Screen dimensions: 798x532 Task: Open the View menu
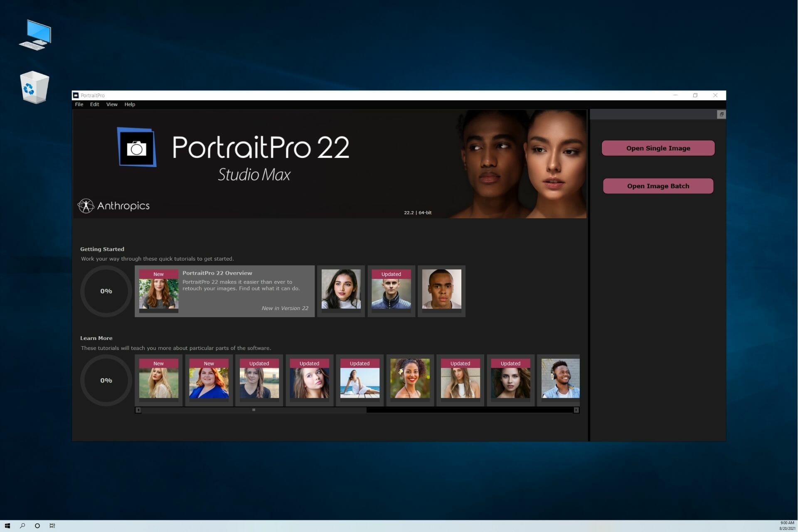[x=112, y=104]
